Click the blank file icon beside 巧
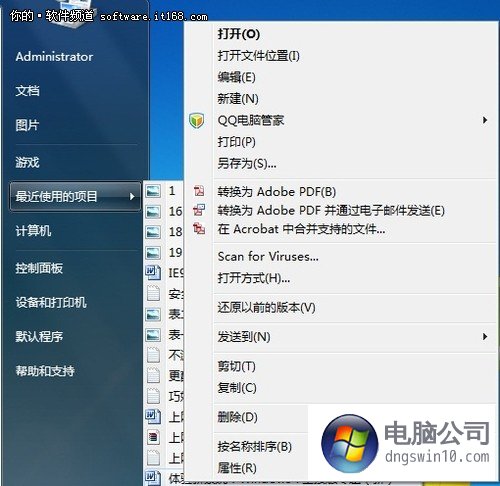 tap(153, 396)
